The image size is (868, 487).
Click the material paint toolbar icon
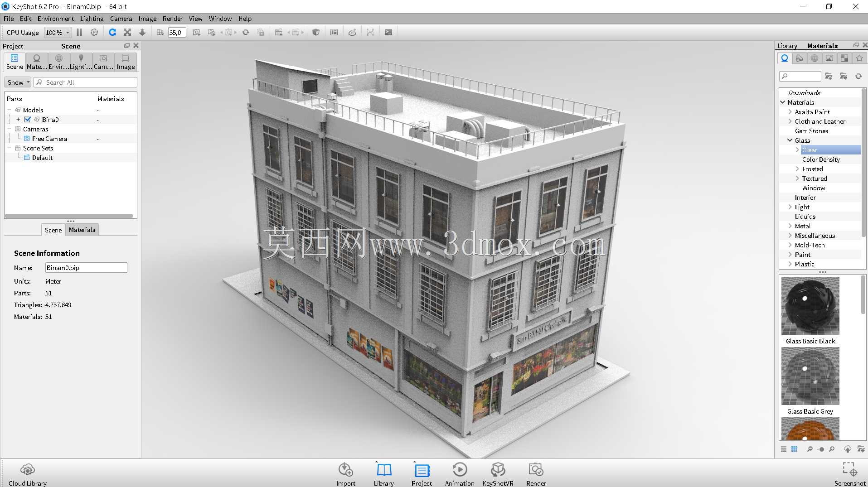(352, 32)
